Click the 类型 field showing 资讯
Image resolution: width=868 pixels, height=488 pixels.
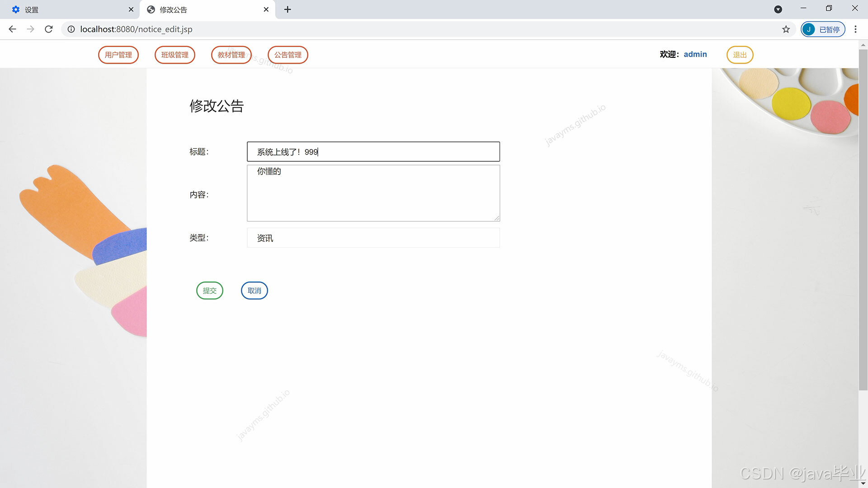pos(373,238)
